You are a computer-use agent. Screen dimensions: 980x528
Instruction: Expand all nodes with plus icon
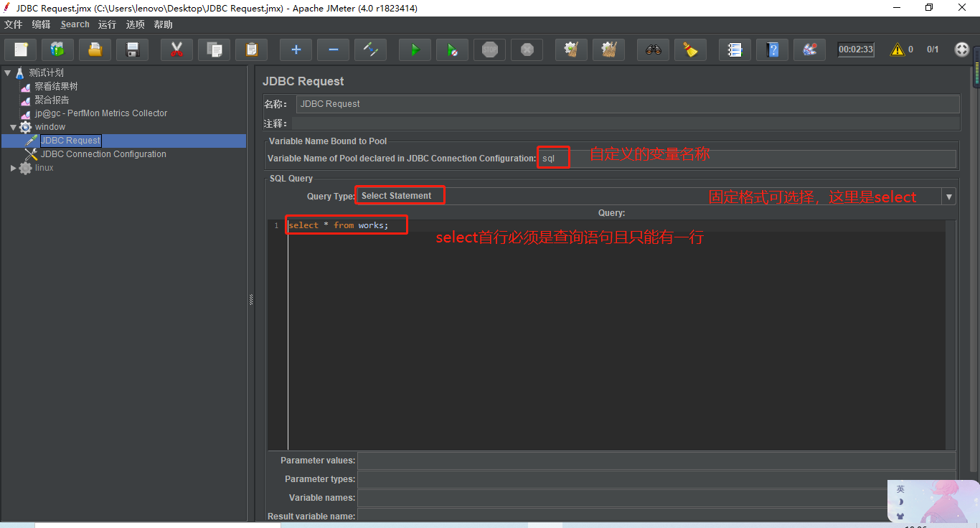pos(296,49)
